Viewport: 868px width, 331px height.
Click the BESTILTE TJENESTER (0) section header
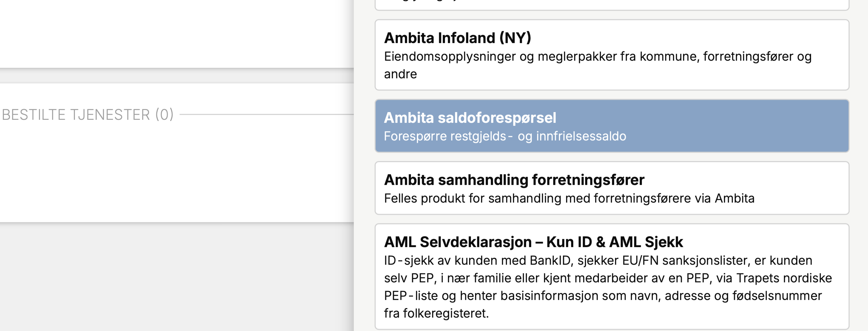(x=88, y=115)
